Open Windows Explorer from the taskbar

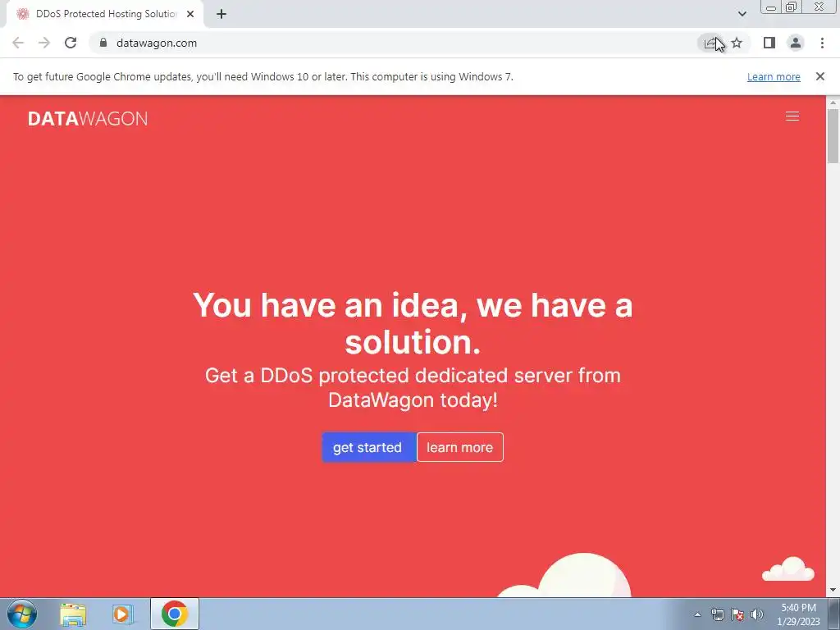pyautogui.click(x=73, y=614)
